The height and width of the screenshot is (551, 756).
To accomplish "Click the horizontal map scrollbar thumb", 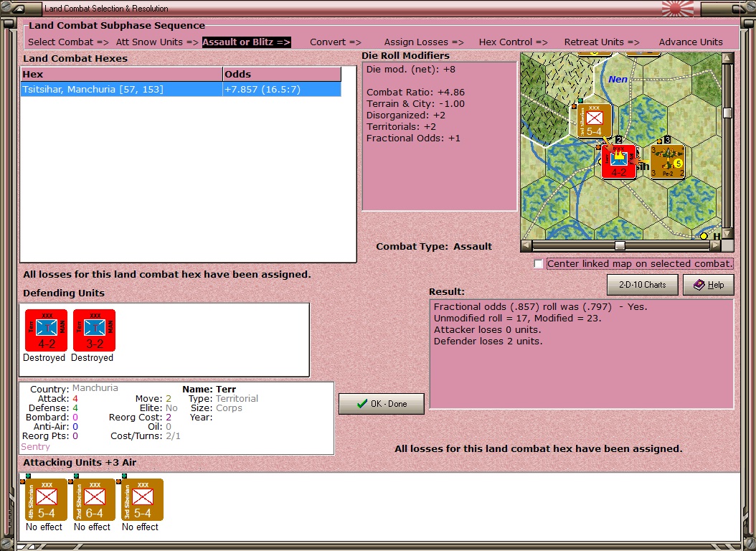I will click(x=620, y=245).
